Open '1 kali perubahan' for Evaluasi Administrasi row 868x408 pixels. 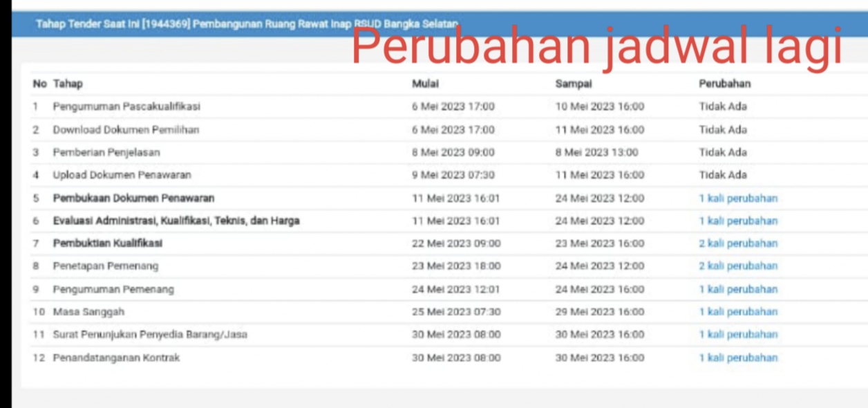738,221
